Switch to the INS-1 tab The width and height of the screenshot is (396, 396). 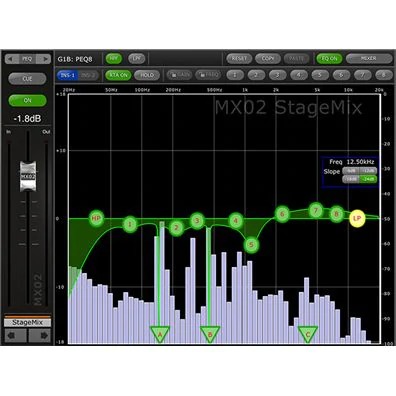tap(68, 75)
